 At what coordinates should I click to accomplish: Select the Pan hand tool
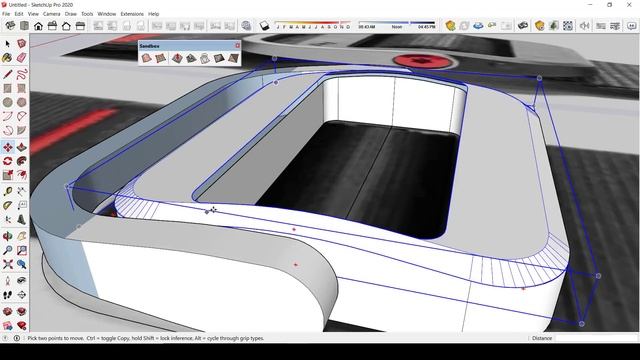(22, 236)
